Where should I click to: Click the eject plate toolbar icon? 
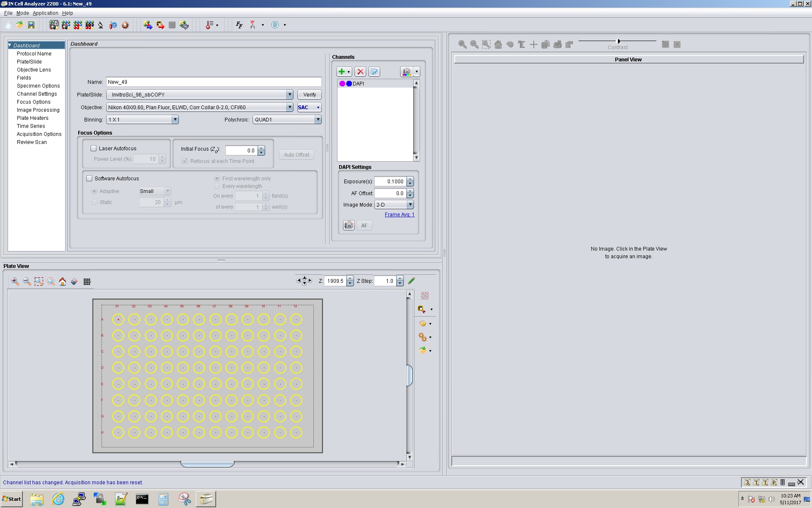(125, 25)
